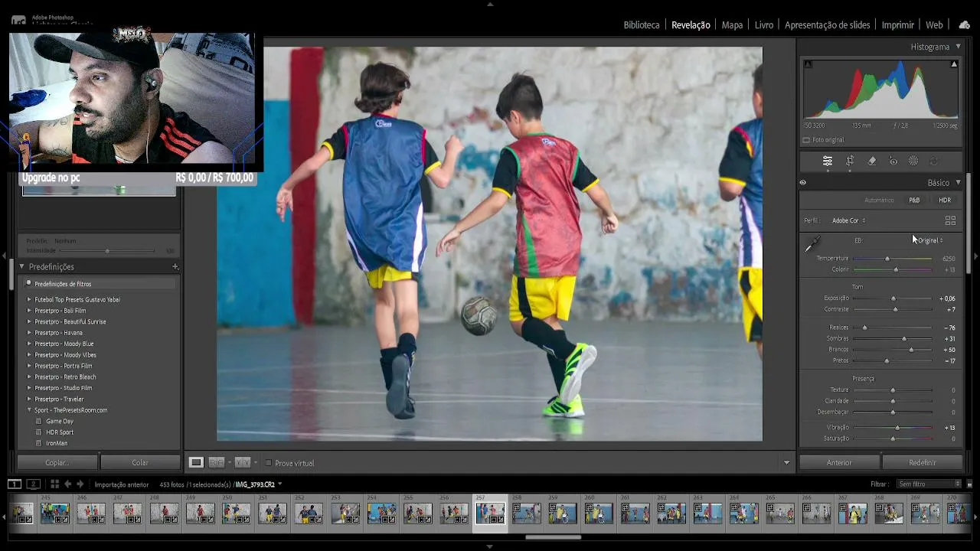This screenshot has height=551, width=980.
Task: Open secondary display window 2
Action: [x=33, y=484]
